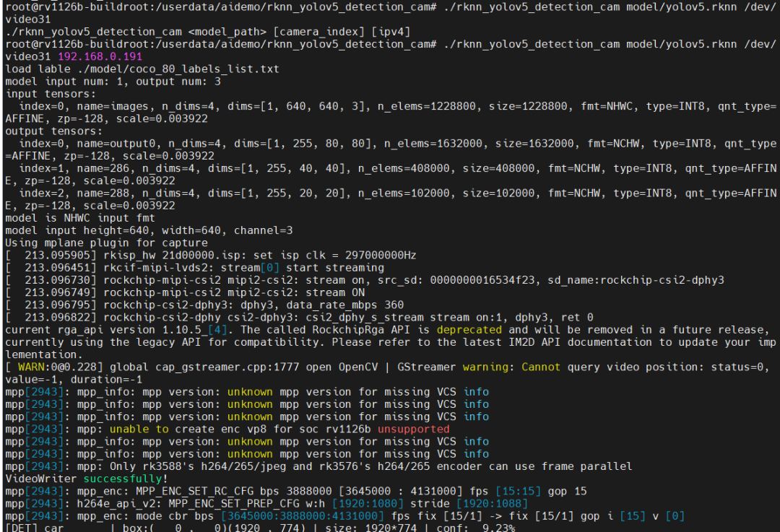Image resolution: width=780 pixels, height=532 pixels.
Task: Click the src_sd value 0000000016534f23
Action: tap(482, 280)
